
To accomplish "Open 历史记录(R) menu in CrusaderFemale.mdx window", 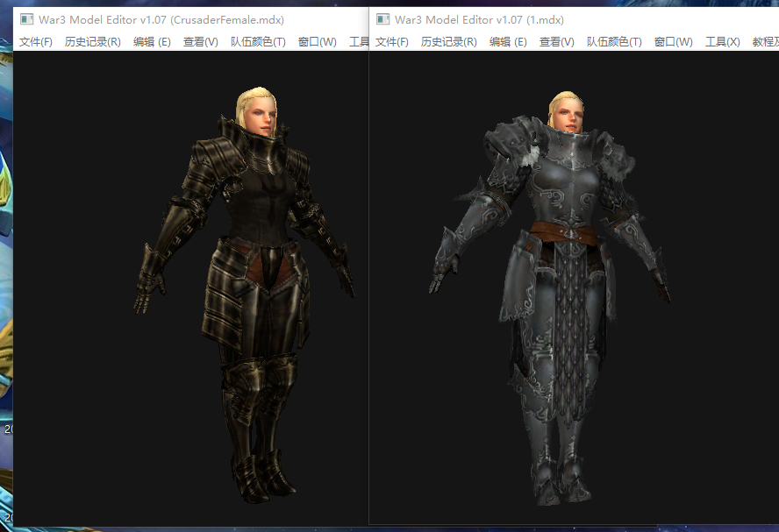I will 92,42.
